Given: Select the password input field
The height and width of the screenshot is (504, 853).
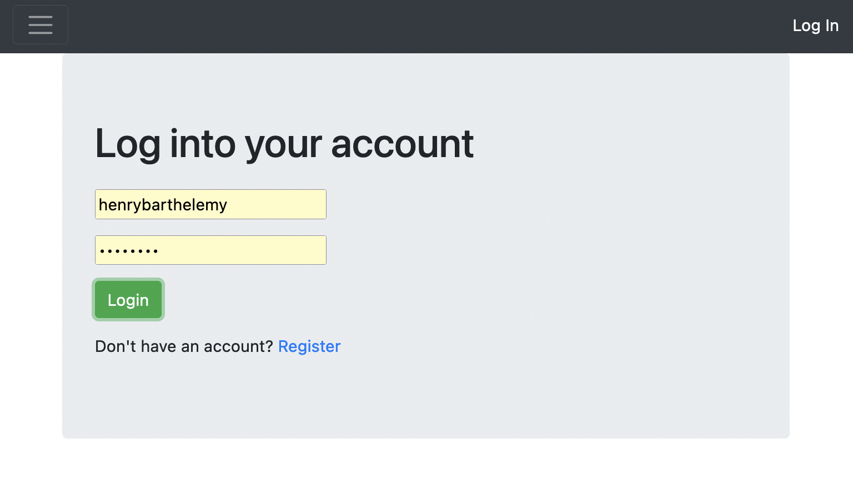Looking at the screenshot, I should pos(210,250).
